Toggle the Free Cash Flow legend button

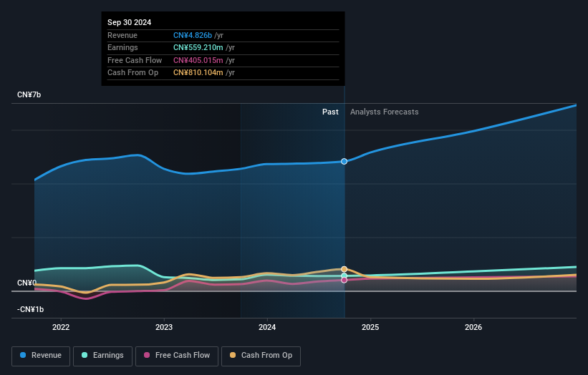click(177, 356)
